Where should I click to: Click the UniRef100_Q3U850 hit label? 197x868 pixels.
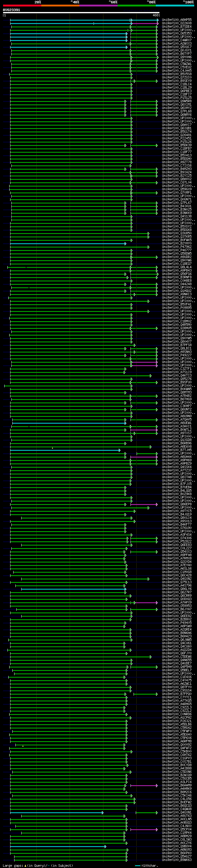point(177,233)
